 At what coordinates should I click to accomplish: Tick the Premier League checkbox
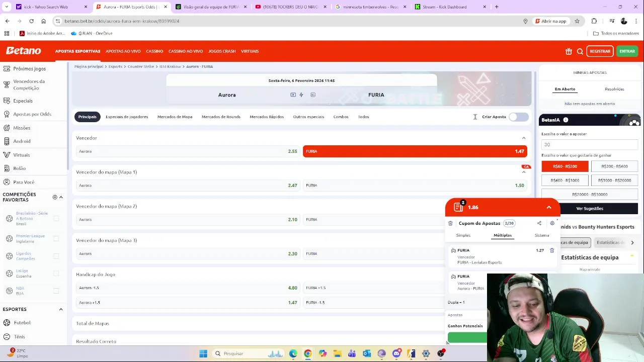click(x=56, y=238)
